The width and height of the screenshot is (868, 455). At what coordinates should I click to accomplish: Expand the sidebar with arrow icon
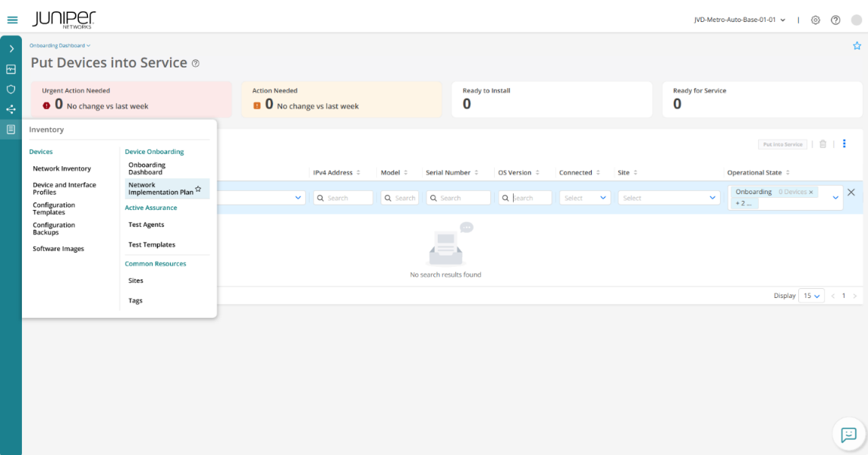(x=11, y=49)
